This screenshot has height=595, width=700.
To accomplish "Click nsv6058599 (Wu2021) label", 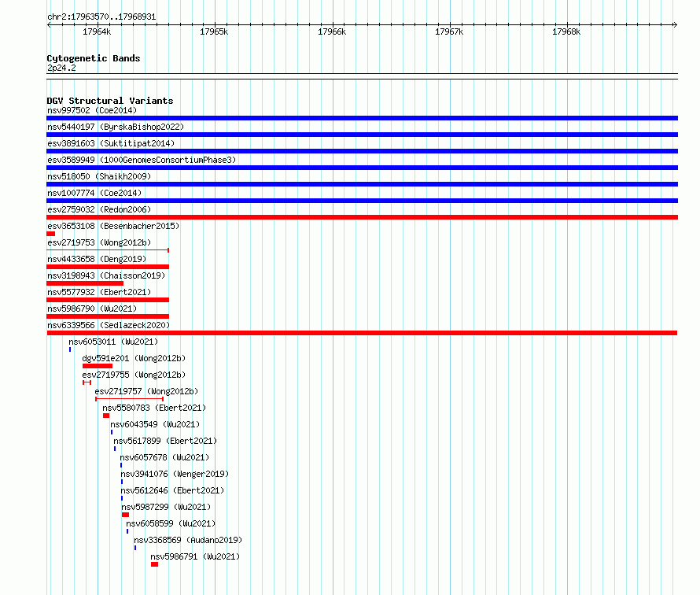I will [x=171, y=523].
